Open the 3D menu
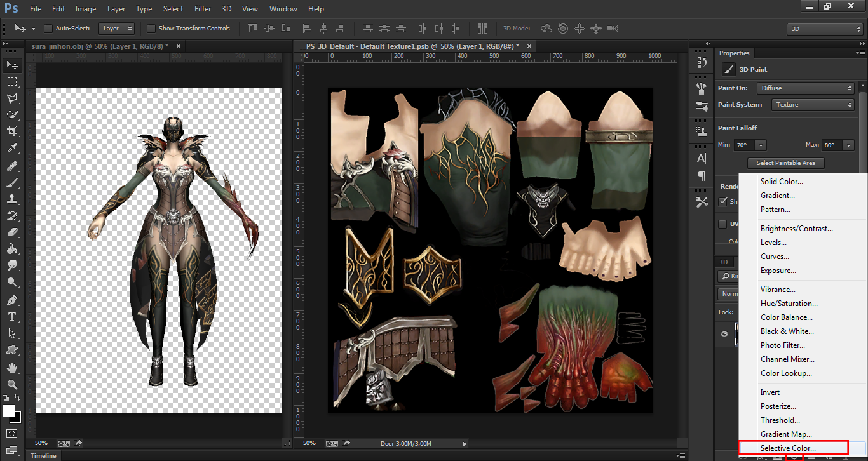The height and width of the screenshot is (461, 868). 227,9
